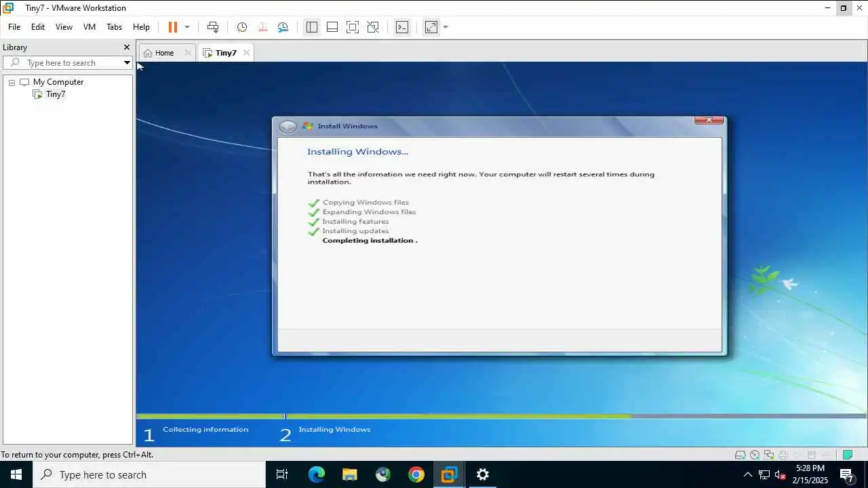Click the taskbar search box
The image size is (868, 488).
click(149, 474)
